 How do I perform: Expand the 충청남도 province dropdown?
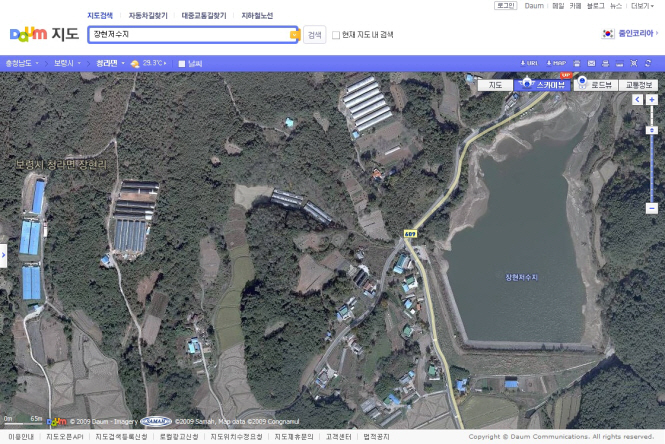23,63
